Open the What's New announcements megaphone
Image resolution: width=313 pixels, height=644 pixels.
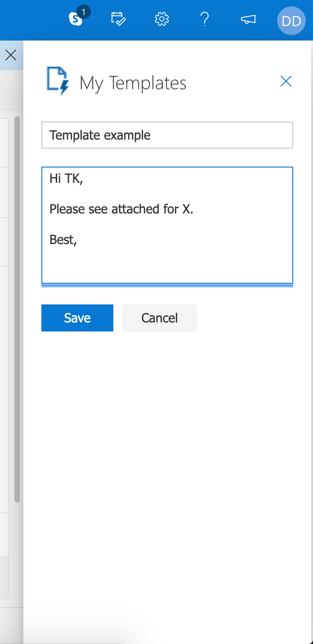tap(248, 19)
